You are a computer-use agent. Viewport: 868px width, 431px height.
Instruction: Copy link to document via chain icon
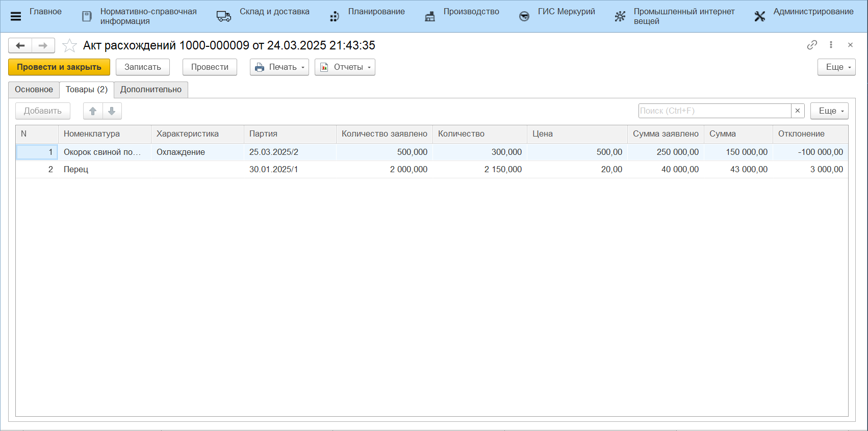812,45
